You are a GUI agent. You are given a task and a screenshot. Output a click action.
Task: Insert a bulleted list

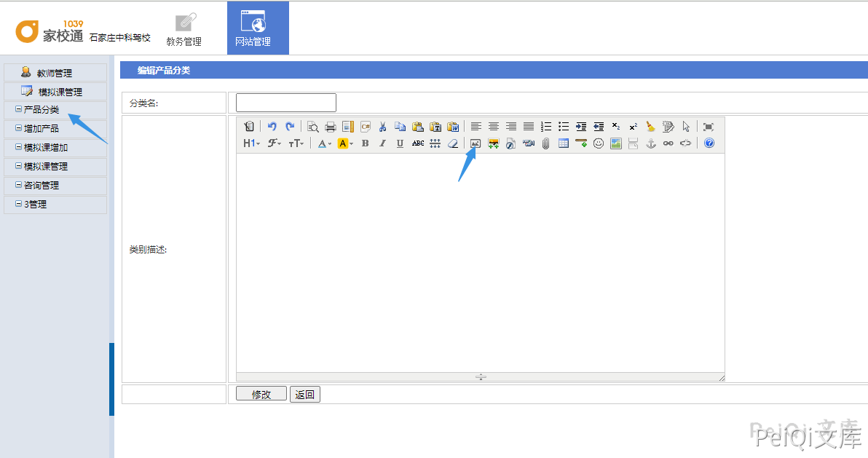(x=564, y=126)
